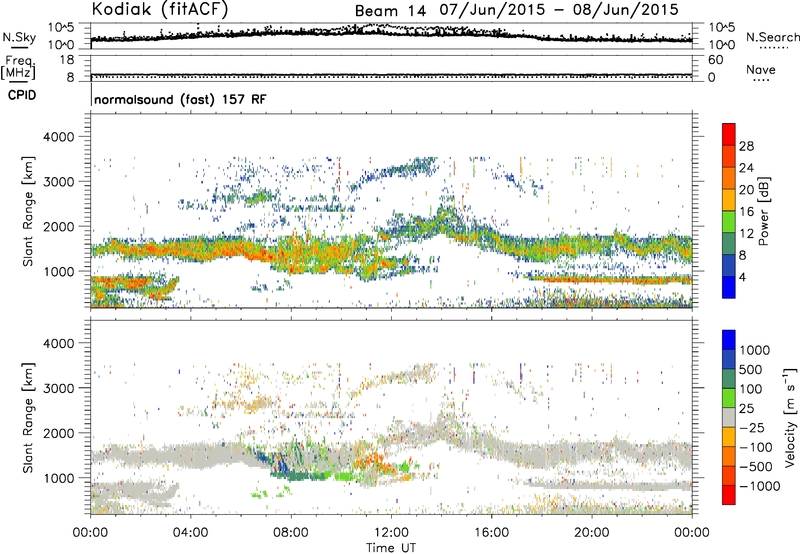Viewport: 800px width, 554px height.
Task: Click the '4' label on power colorbar
Action: (742, 278)
